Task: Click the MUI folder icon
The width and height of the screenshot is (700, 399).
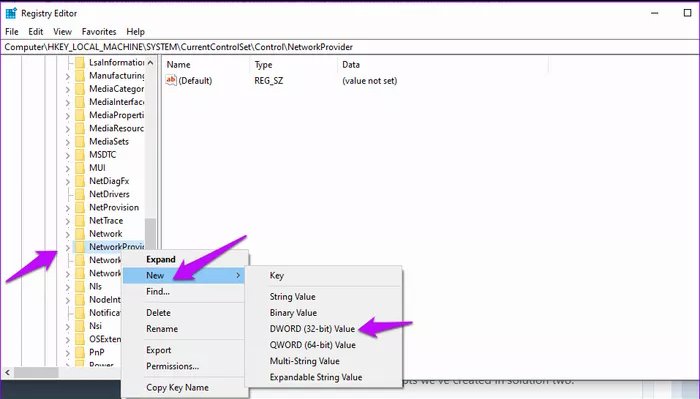Action: click(x=80, y=168)
